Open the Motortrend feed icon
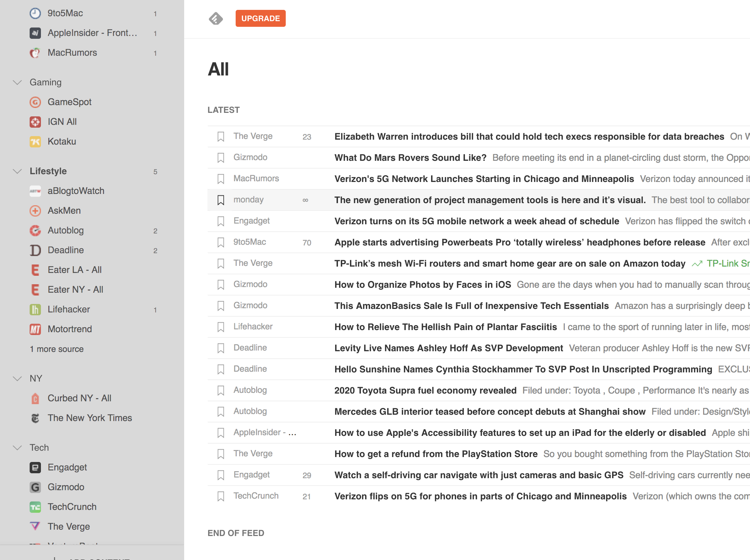 (35, 329)
